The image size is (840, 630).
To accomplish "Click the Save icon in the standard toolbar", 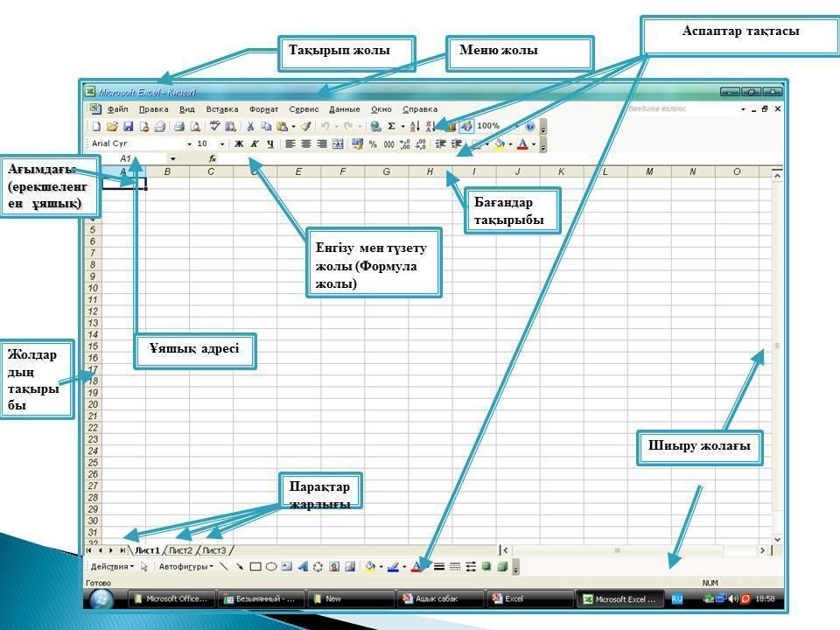I will pyautogui.click(x=128, y=126).
